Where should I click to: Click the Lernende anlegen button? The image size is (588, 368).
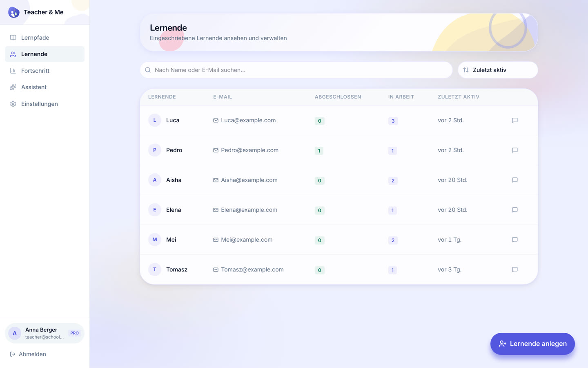(532, 344)
